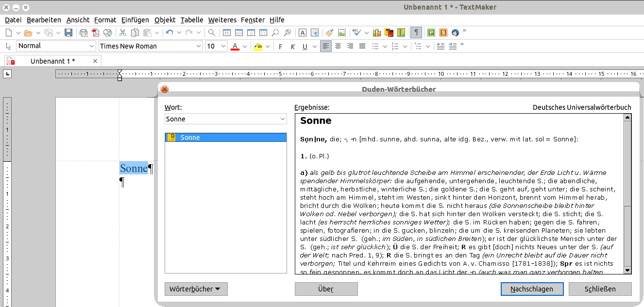Decrease indent toolbar icon
Screen dimensions: 644x307
(441, 46)
